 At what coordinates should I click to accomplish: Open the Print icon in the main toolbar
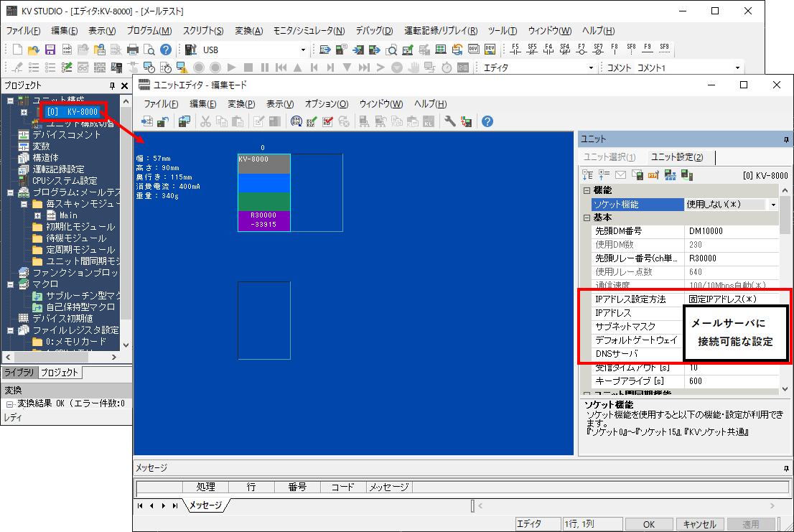131,49
